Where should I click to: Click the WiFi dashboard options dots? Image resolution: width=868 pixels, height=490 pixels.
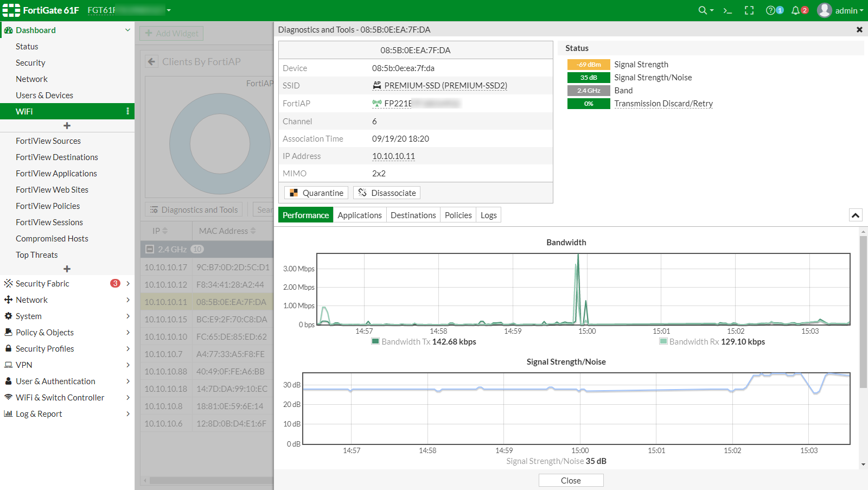pyautogui.click(x=127, y=111)
